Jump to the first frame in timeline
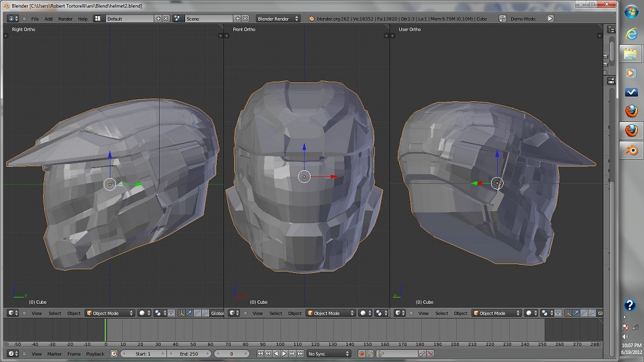644x362 pixels. click(x=260, y=354)
